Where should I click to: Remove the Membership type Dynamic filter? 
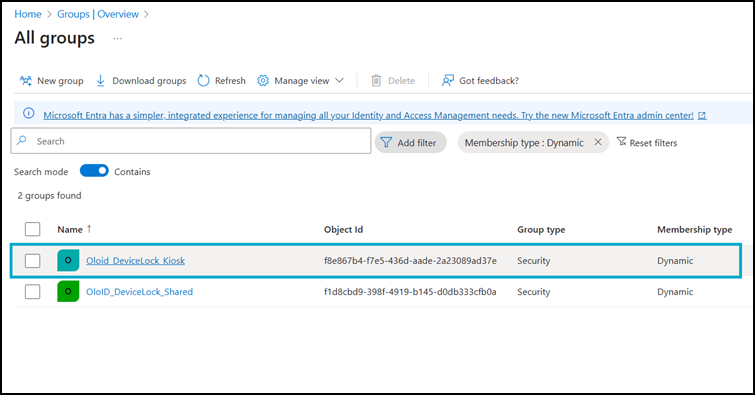pyautogui.click(x=598, y=142)
